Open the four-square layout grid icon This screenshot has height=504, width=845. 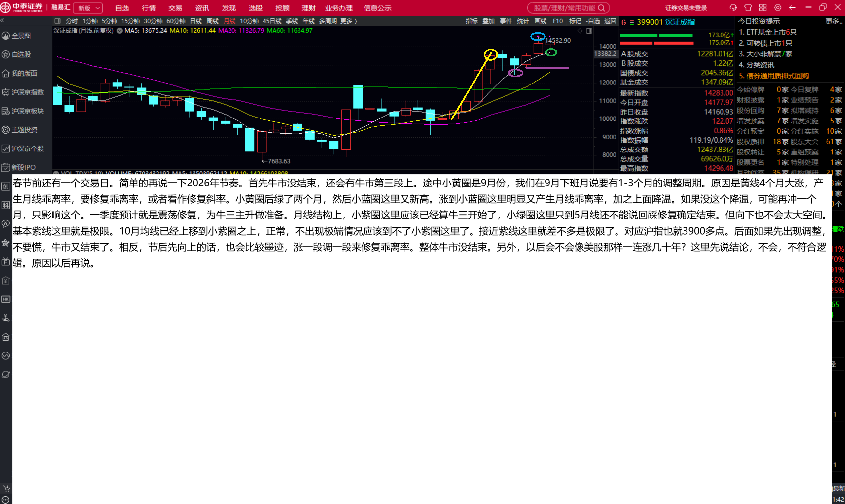coord(763,8)
